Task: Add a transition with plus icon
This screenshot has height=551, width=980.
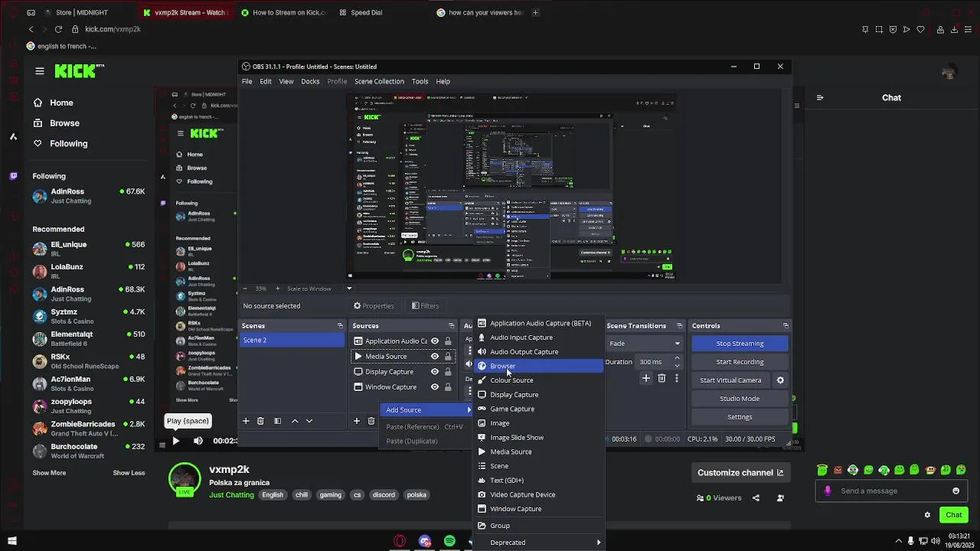Action: [646, 378]
